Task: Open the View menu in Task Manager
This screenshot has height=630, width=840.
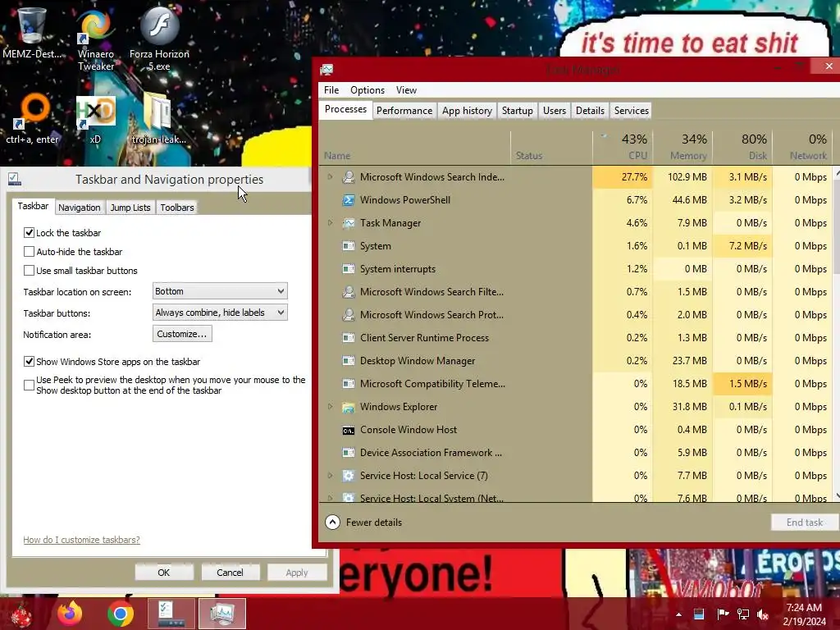Action: click(x=406, y=90)
